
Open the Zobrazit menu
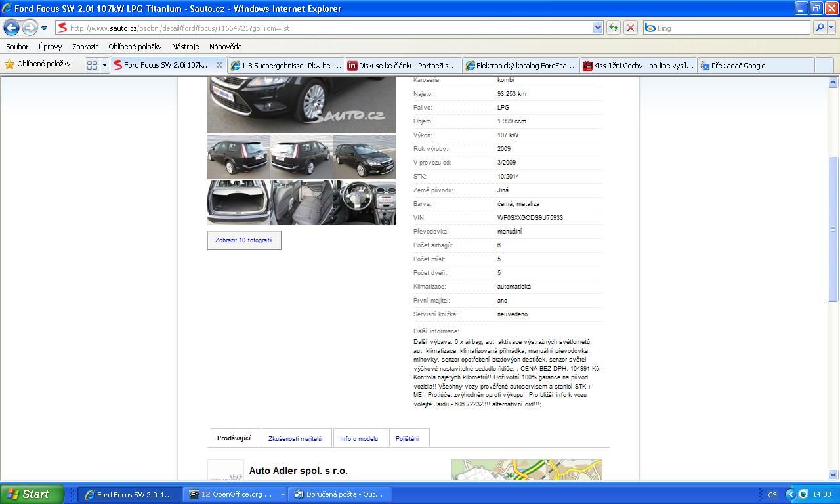(85, 47)
